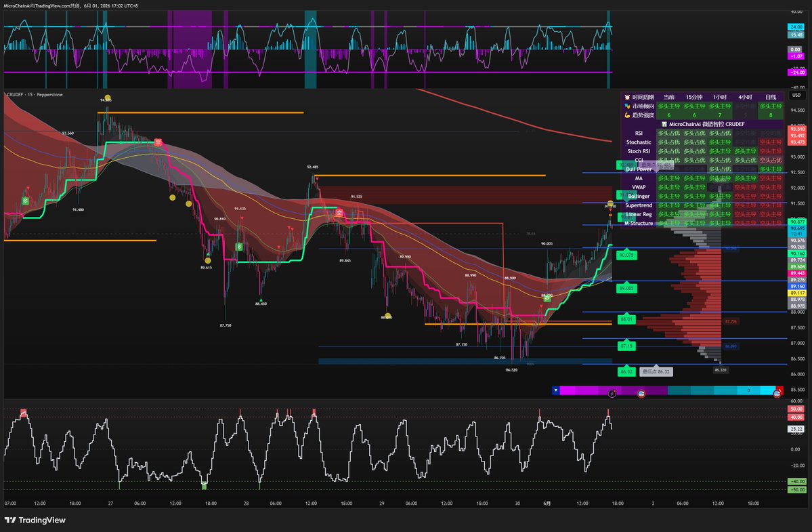Screen dimensions: 812x532
Task: Click the green 90.877 price axis label
Action: pos(797,222)
